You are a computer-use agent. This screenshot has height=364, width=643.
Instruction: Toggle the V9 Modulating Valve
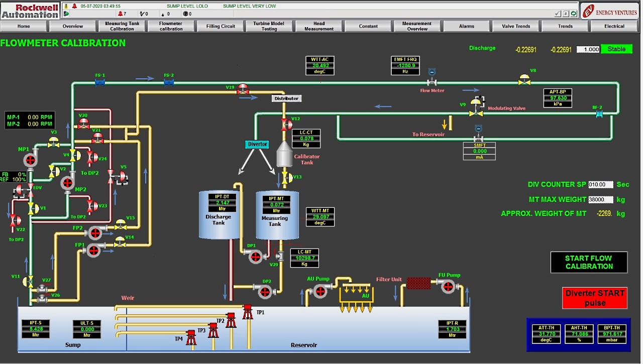pos(475,110)
